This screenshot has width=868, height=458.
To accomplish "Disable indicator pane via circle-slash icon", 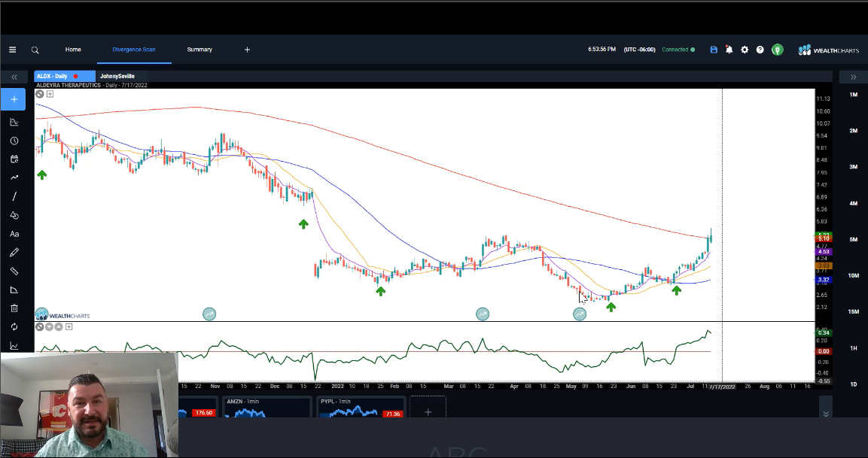I will [40, 327].
